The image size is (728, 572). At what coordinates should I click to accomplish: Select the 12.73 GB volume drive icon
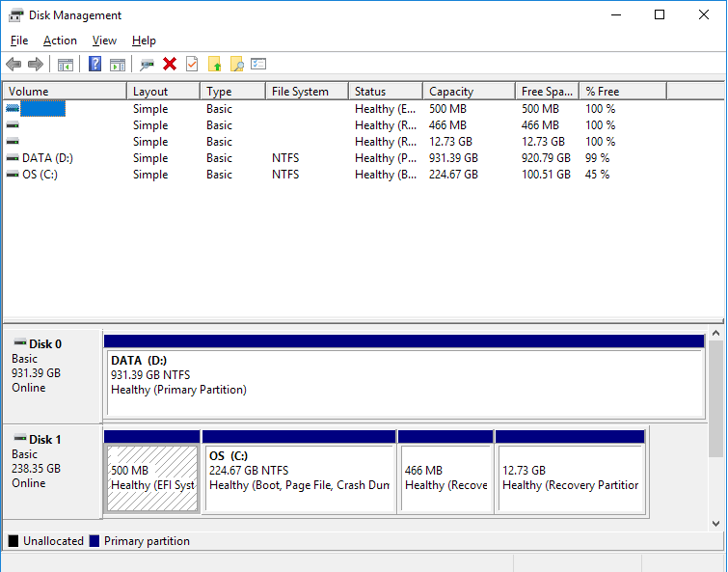click(x=13, y=142)
